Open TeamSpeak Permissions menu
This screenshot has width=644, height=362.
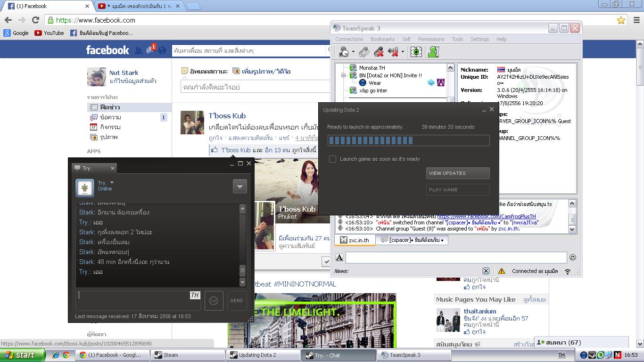coord(431,39)
